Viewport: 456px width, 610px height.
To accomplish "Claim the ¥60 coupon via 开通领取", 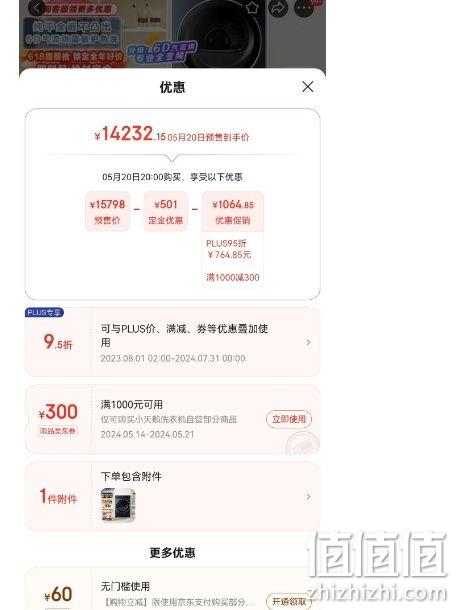I will tap(289, 601).
